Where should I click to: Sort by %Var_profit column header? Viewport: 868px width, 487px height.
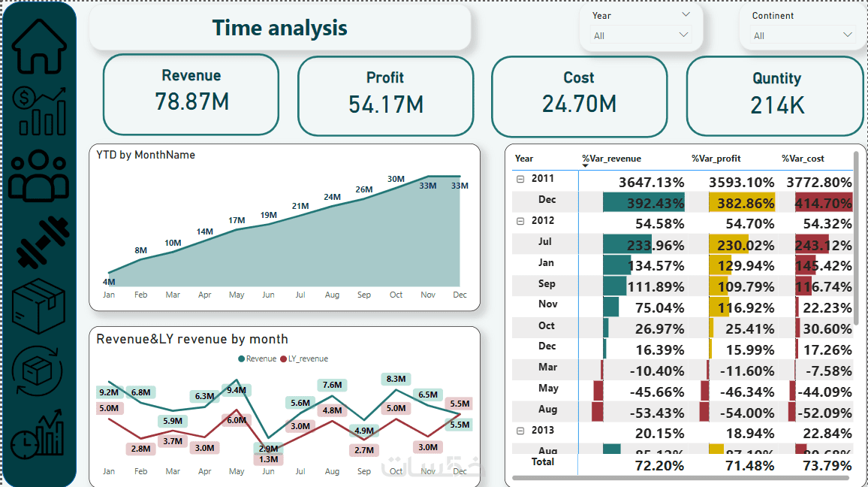tap(716, 159)
